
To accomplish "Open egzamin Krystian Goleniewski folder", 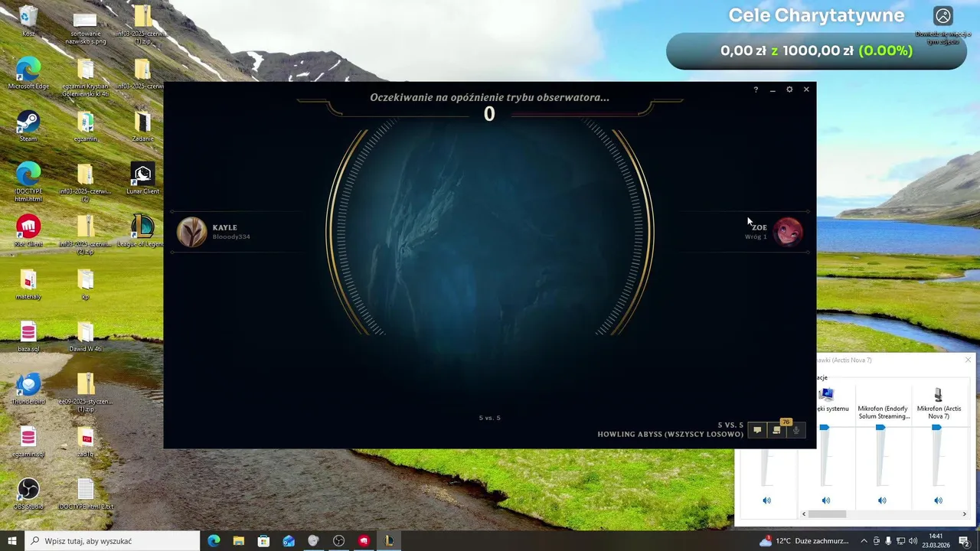I will 85,78.
